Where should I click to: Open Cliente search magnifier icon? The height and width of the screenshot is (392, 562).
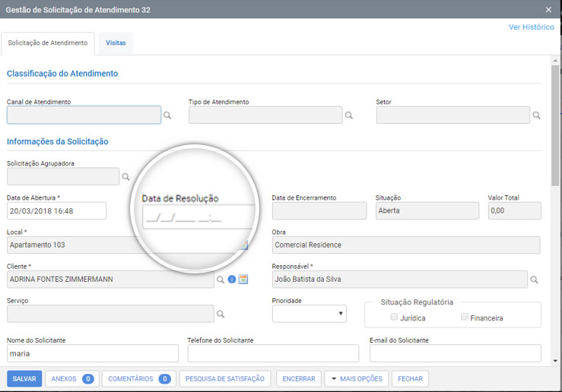click(221, 280)
